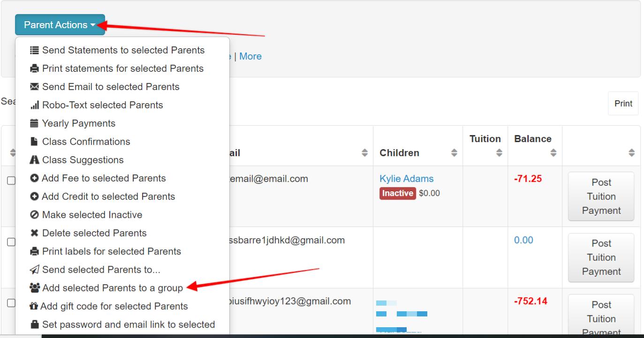Click the road icon for Class Suggestions

(x=34, y=160)
